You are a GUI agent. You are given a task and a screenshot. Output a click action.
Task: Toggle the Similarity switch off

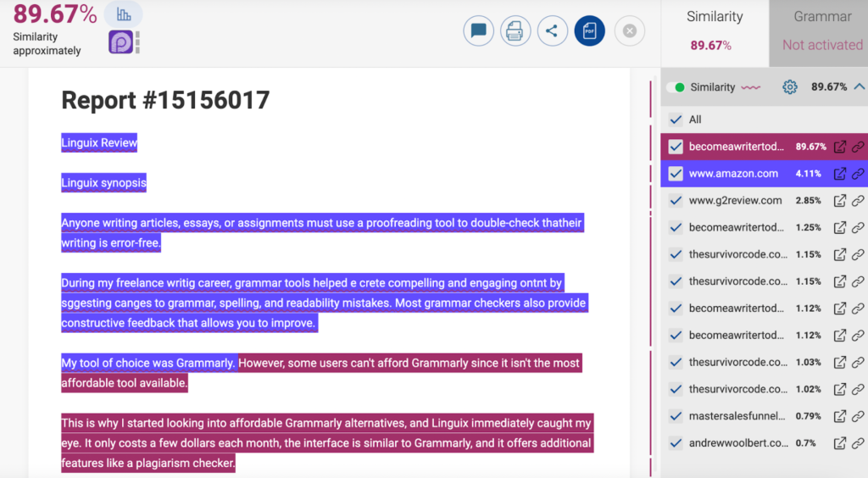point(676,87)
